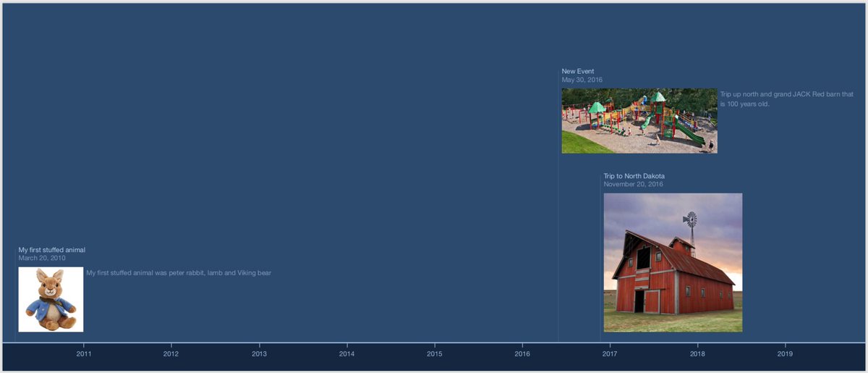
Task: Jump to 2014 on the timeline axis
Action: pos(346,354)
